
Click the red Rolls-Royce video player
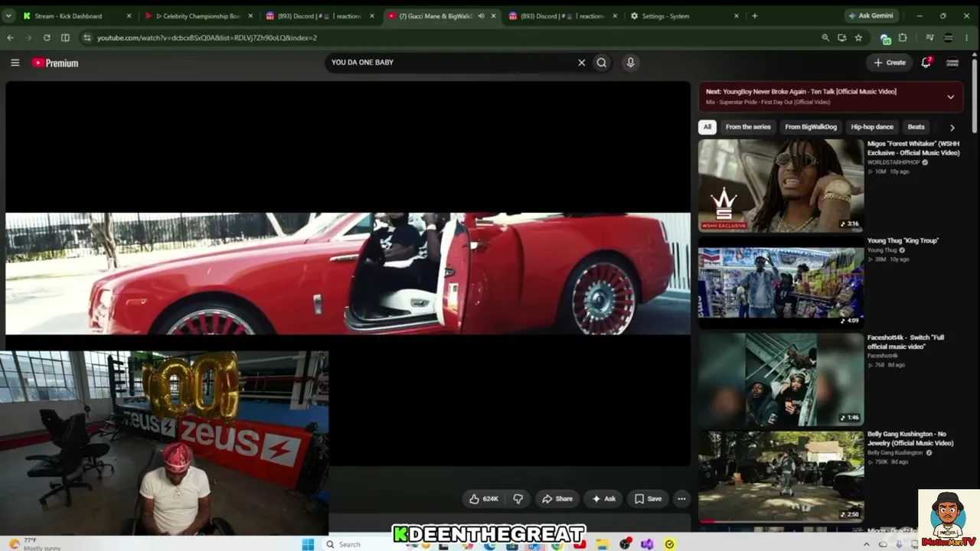click(x=348, y=273)
